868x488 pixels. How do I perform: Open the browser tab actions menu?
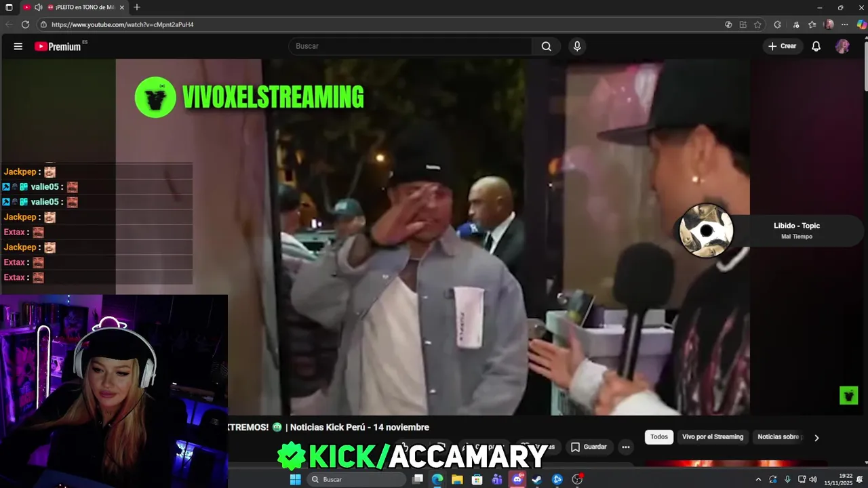9,7
